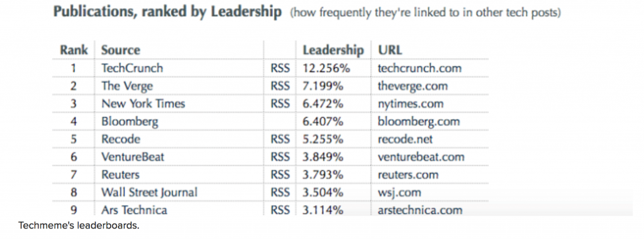Click recode.net URL
Image resolution: width=644 pixels, height=239 pixels.
pos(405,140)
